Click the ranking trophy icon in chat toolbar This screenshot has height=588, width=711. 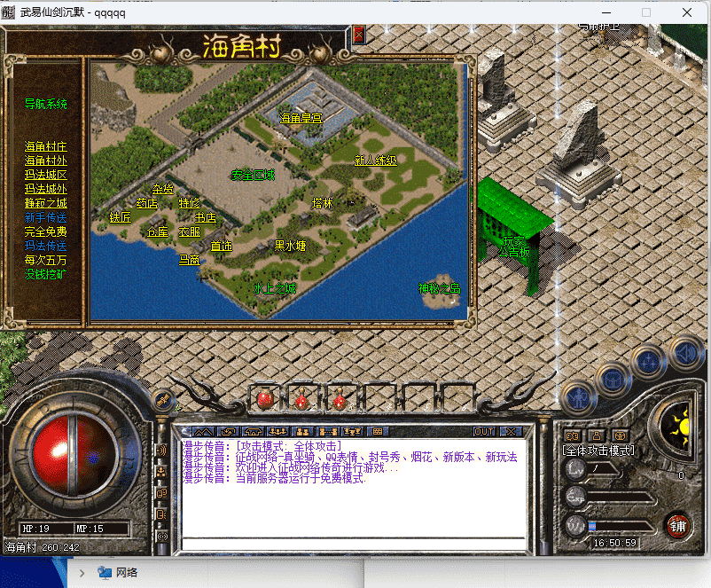(x=353, y=432)
